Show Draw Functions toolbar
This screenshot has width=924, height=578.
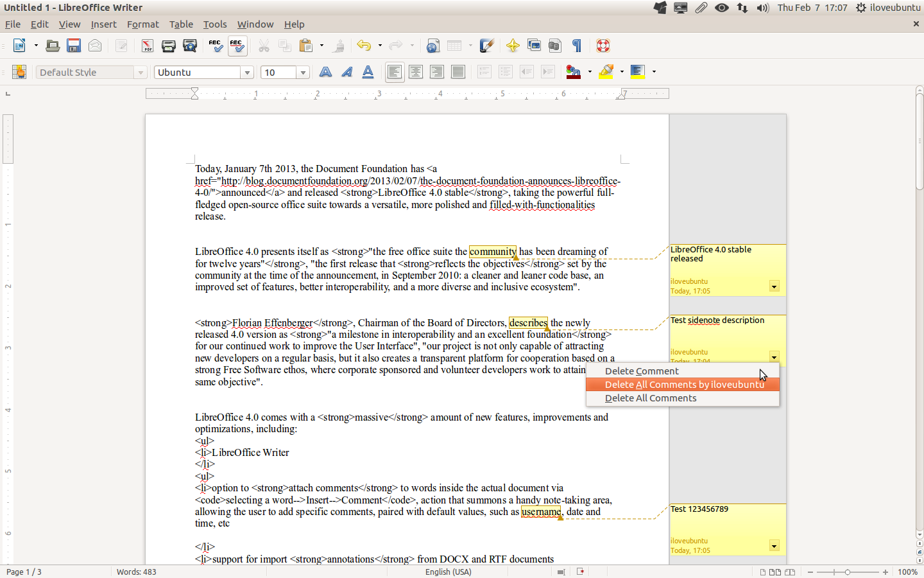click(486, 46)
